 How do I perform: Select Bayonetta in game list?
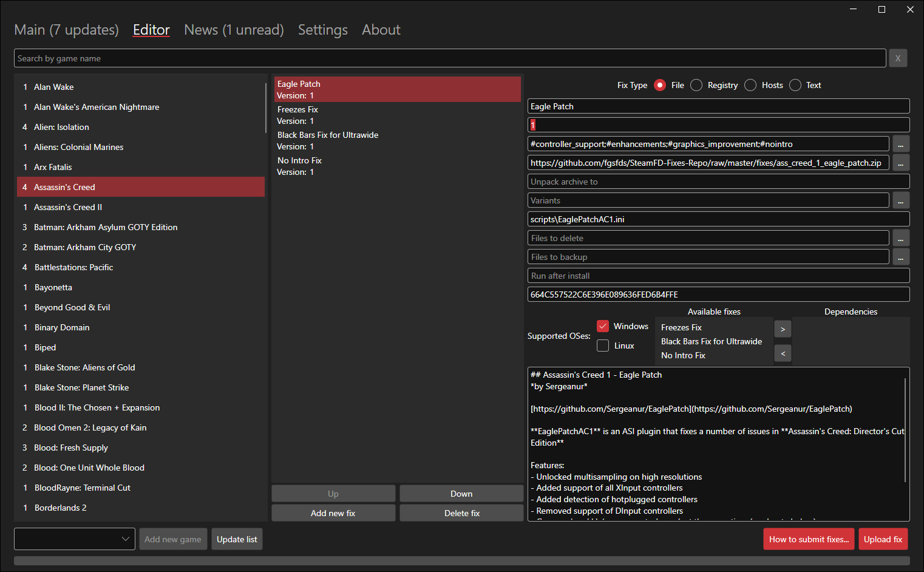point(141,287)
